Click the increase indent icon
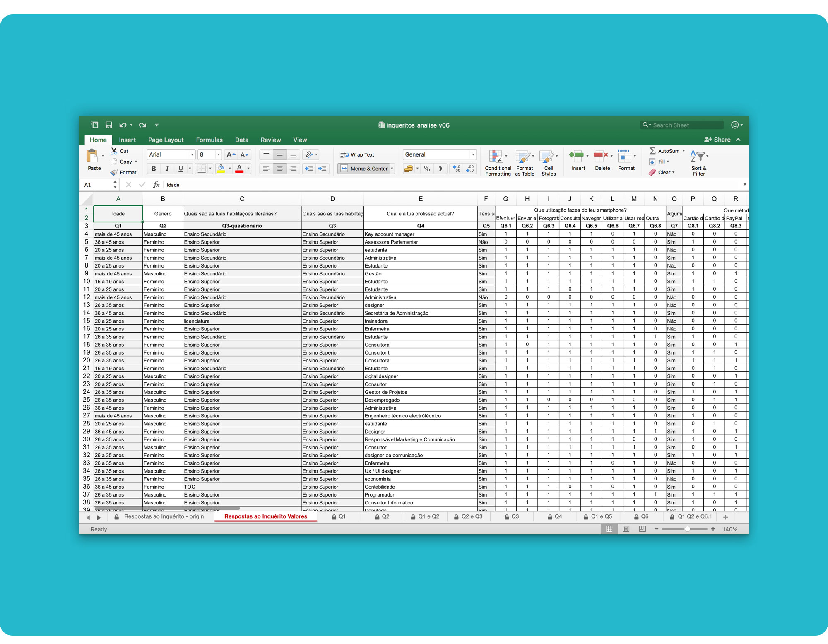This screenshot has height=644, width=828. click(323, 169)
